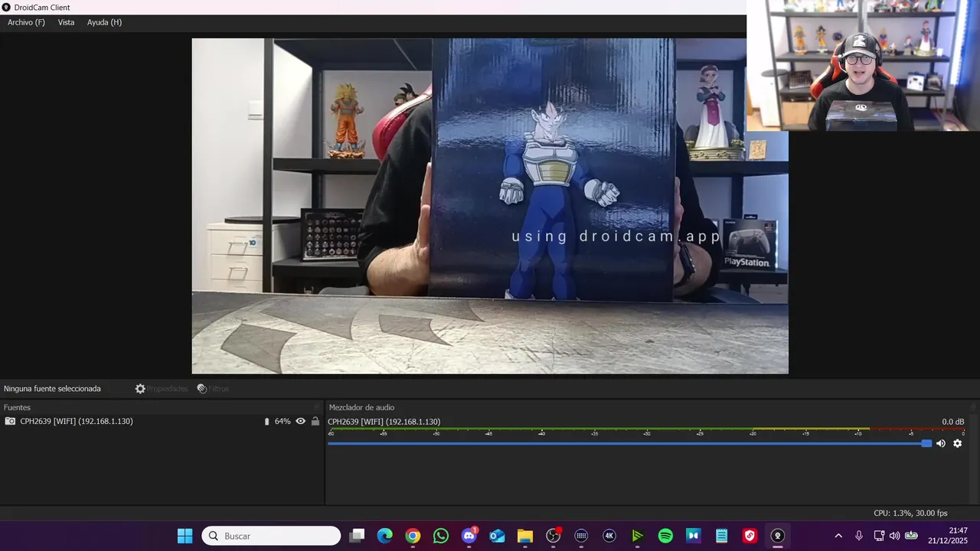Image resolution: width=980 pixels, height=551 pixels.
Task: Click the volume icon in system tray
Action: point(894,536)
